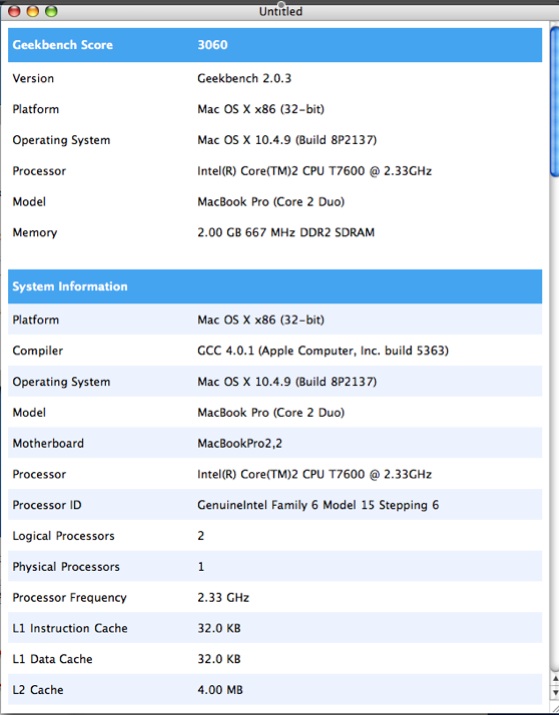This screenshot has height=715, width=559.
Task: Click "MacBook Pro (Core 2 Duo)" in System Information
Action: click(x=271, y=412)
